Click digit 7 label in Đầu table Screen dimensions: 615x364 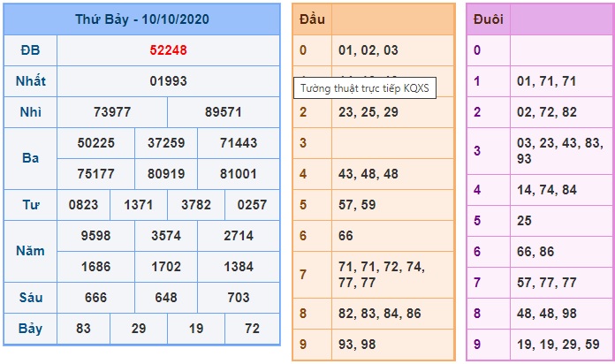pyautogui.click(x=303, y=275)
